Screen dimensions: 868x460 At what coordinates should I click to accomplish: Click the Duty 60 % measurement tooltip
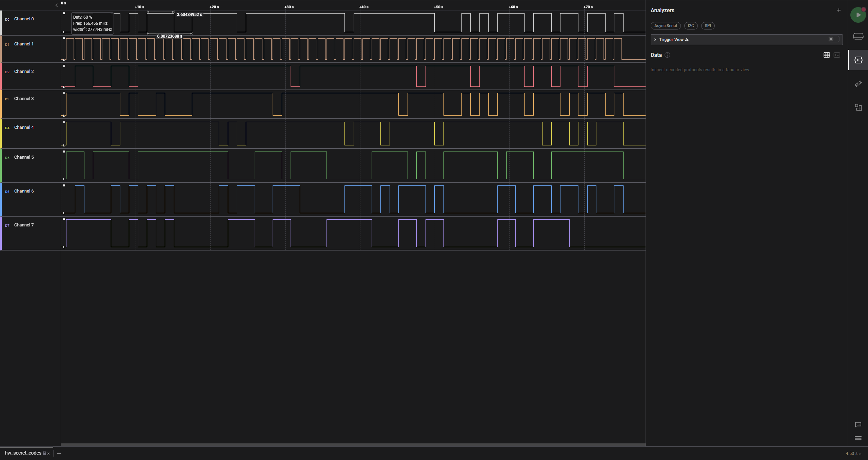tap(92, 23)
